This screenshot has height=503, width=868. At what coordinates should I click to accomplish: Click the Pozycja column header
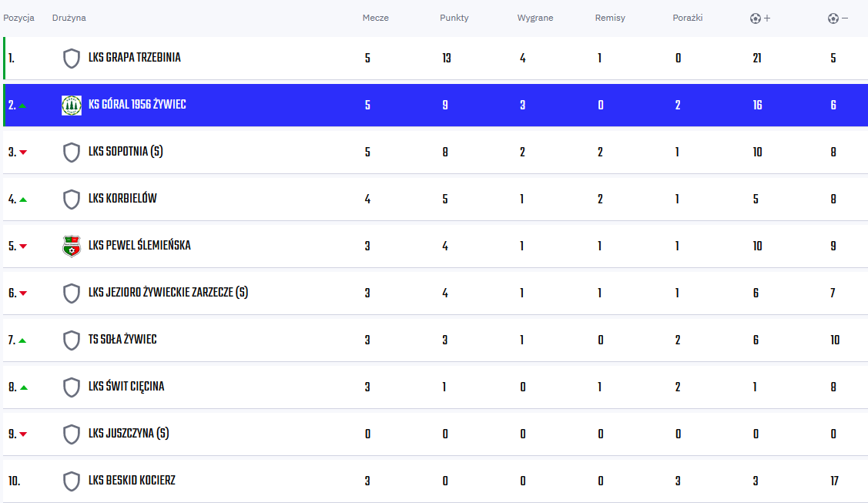pyautogui.click(x=18, y=18)
